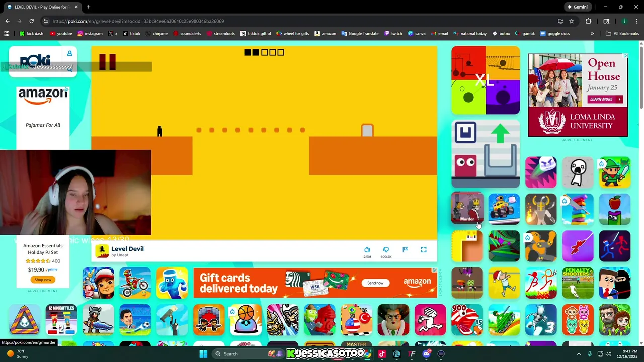Image resolution: width=644 pixels, height=362 pixels.
Task: Open the Chrome extensions puzzle icon
Action: point(588,21)
